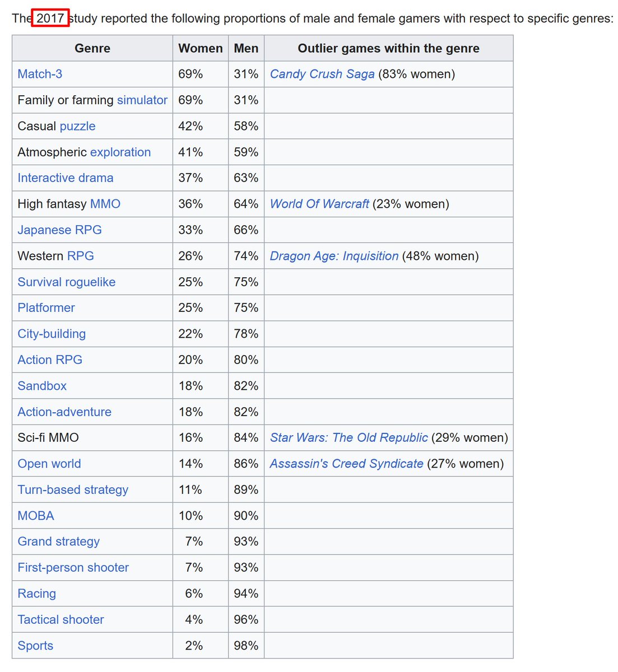This screenshot has width=618, height=672.
Task: Click the 90% men value for MOBA
Action: (247, 516)
